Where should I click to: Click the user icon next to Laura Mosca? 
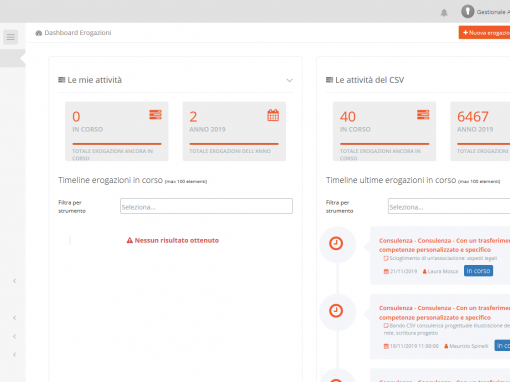tap(425, 271)
